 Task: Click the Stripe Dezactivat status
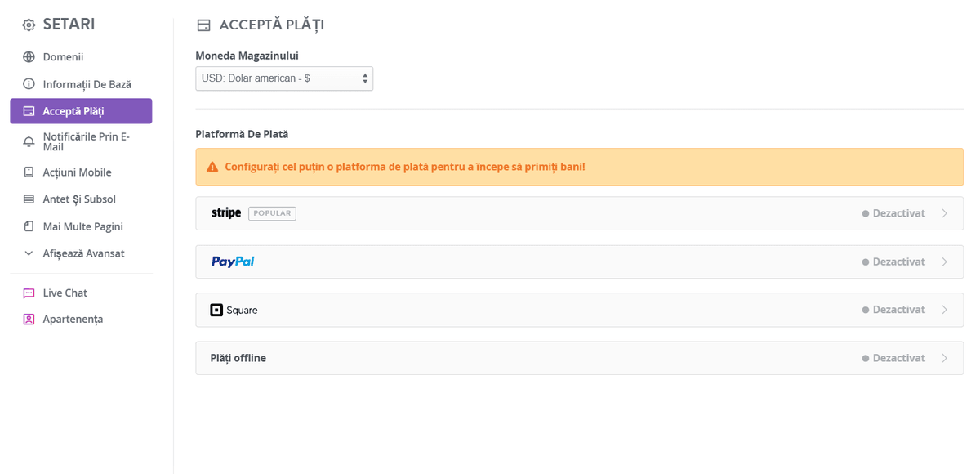tap(893, 213)
